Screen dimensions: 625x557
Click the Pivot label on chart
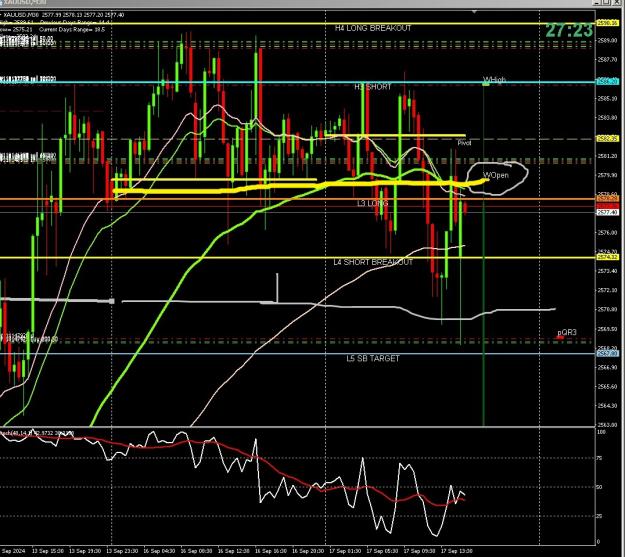[x=464, y=143]
